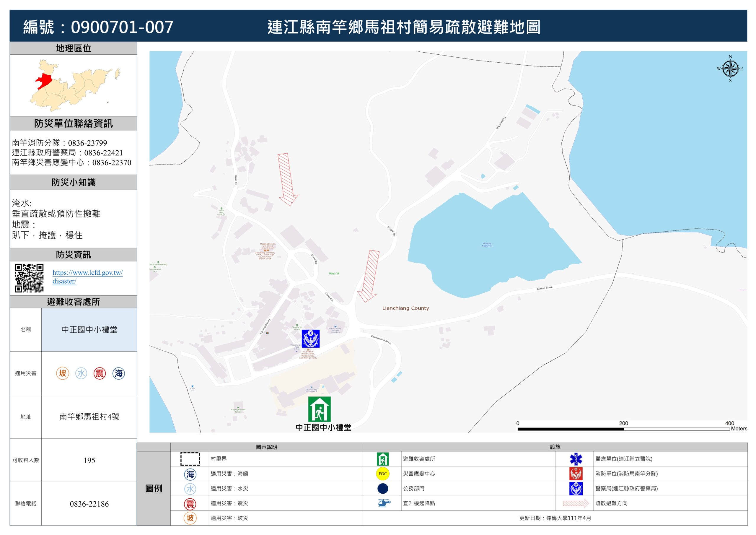Click the orange 坡 icon in the shelter table
The height and width of the screenshot is (535, 756).
[x=63, y=373]
